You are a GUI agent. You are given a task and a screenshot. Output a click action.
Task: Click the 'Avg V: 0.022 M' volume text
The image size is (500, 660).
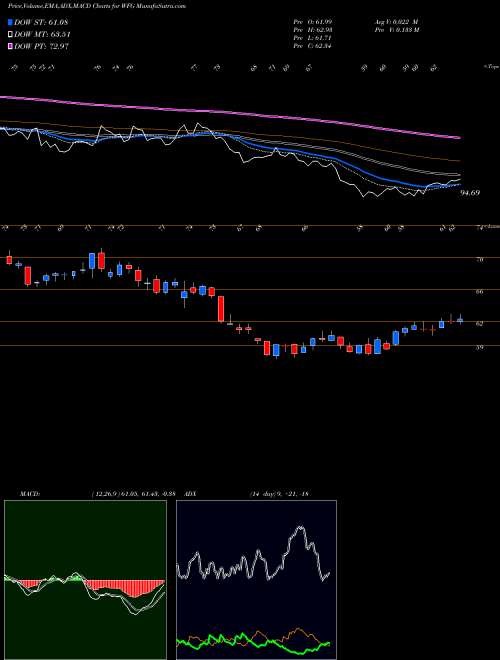(396, 22)
